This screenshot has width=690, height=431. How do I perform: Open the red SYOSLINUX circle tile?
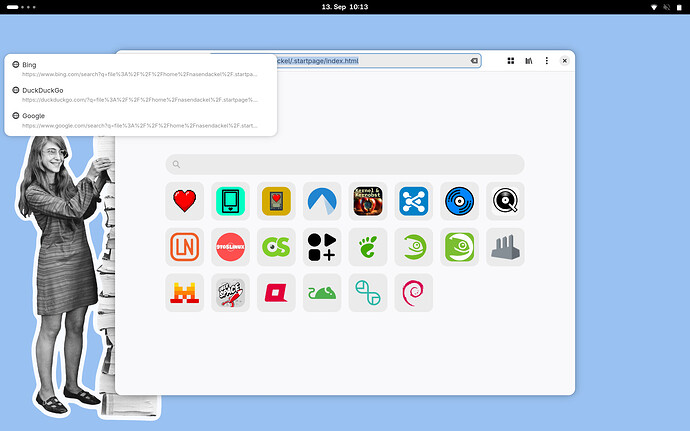click(x=231, y=247)
